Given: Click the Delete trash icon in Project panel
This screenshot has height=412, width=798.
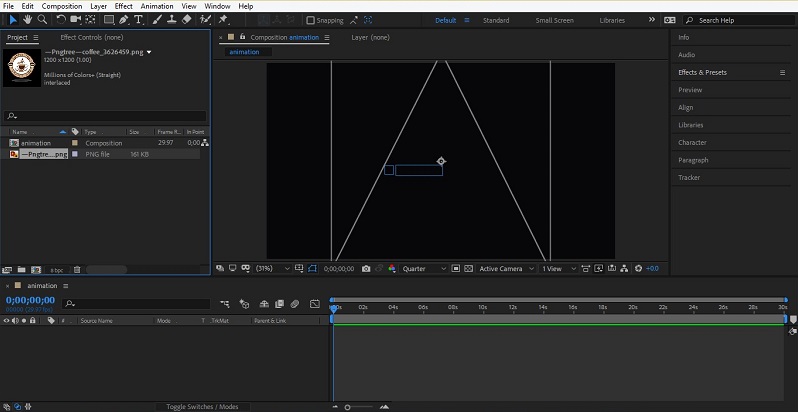Looking at the screenshot, I should pos(77,269).
